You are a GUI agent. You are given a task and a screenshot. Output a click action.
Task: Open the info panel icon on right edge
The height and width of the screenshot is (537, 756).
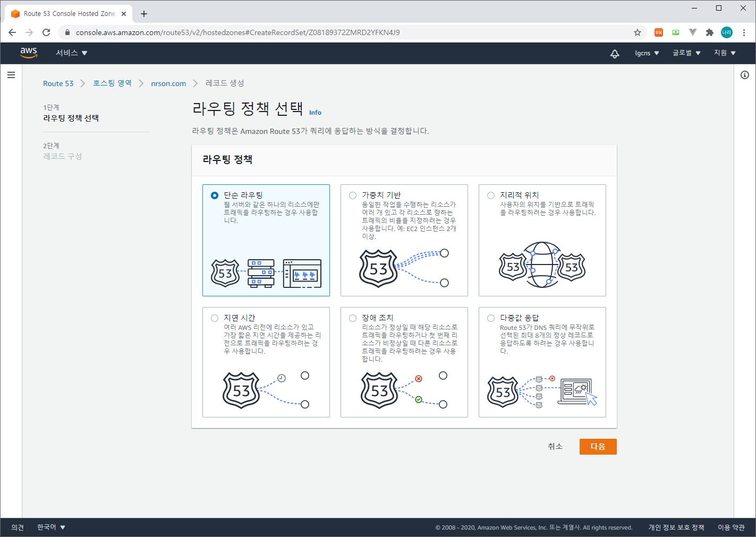(745, 75)
